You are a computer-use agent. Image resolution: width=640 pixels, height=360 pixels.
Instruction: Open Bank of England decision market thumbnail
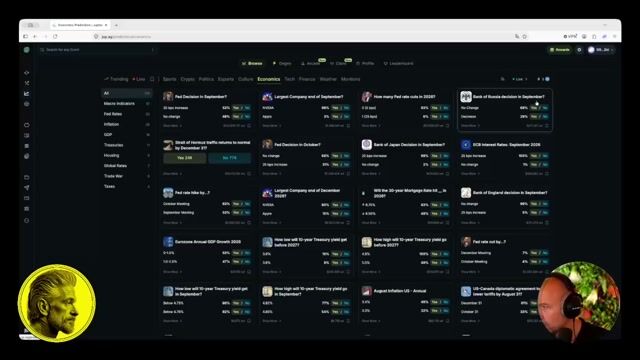466,193
